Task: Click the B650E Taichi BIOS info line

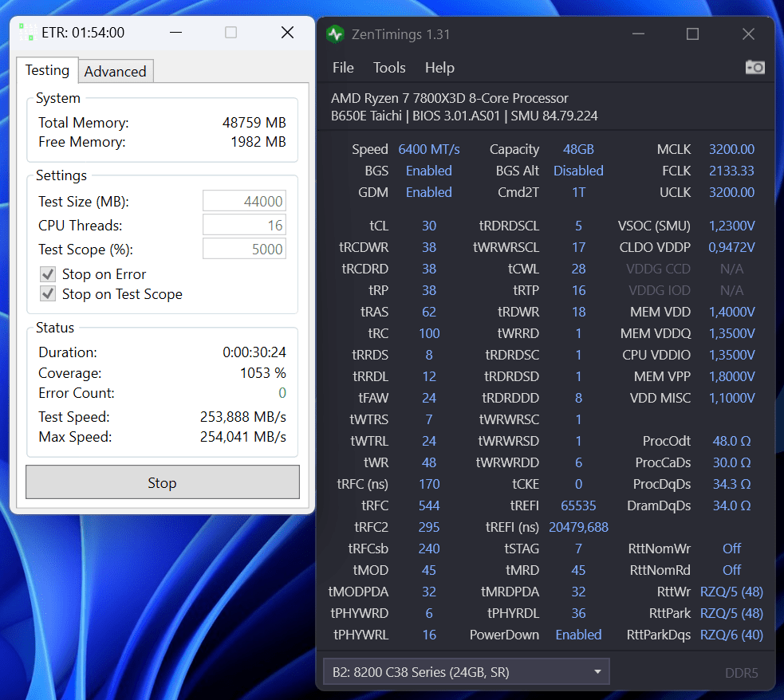Action: (x=464, y=116)
